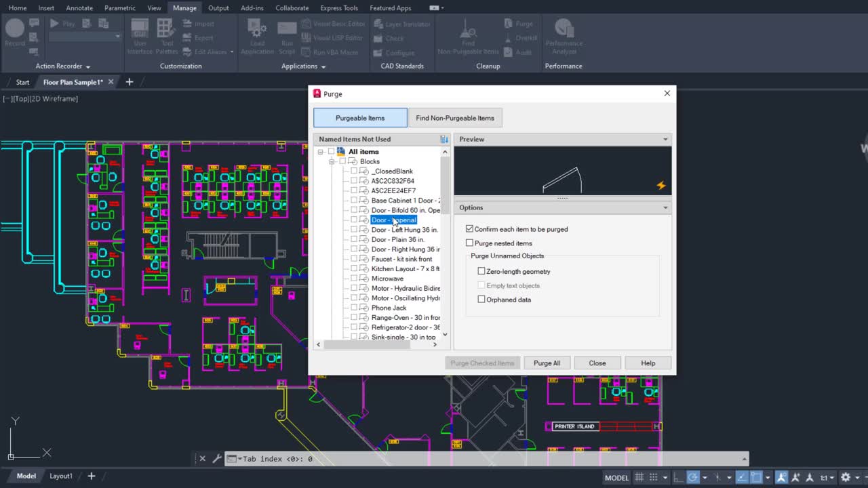Click the Purge All button

[x=547, y=363]
